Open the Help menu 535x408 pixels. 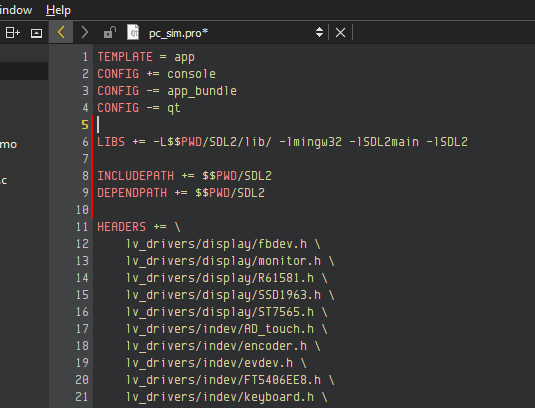[58, 10]
